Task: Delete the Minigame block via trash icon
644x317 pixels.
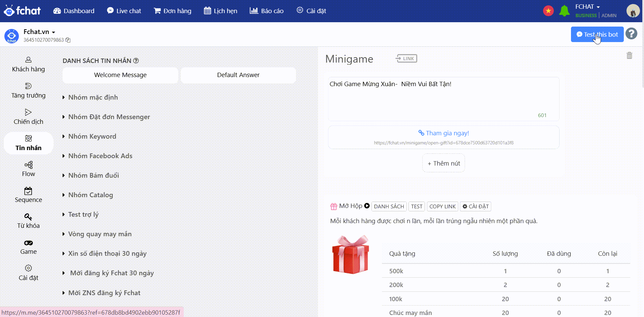Action: [x=630, y=55]
